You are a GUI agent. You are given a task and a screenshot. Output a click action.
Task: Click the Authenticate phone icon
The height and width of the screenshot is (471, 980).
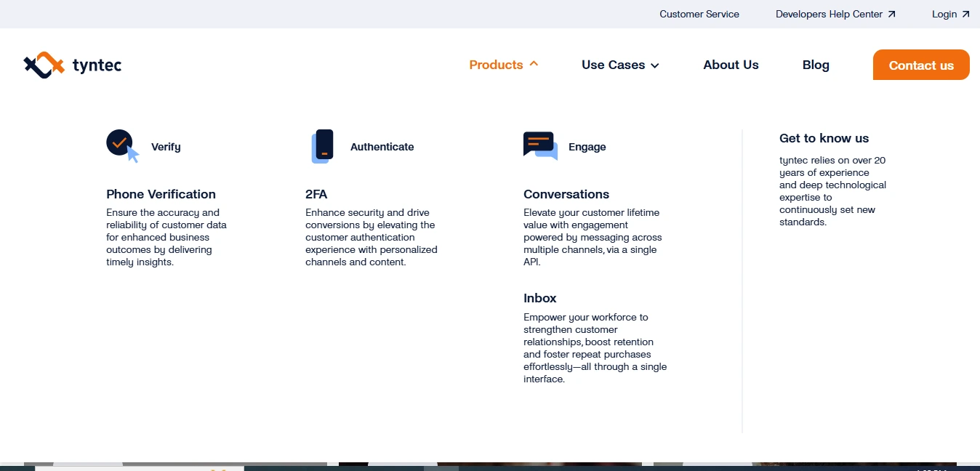[x=322, y=146]
